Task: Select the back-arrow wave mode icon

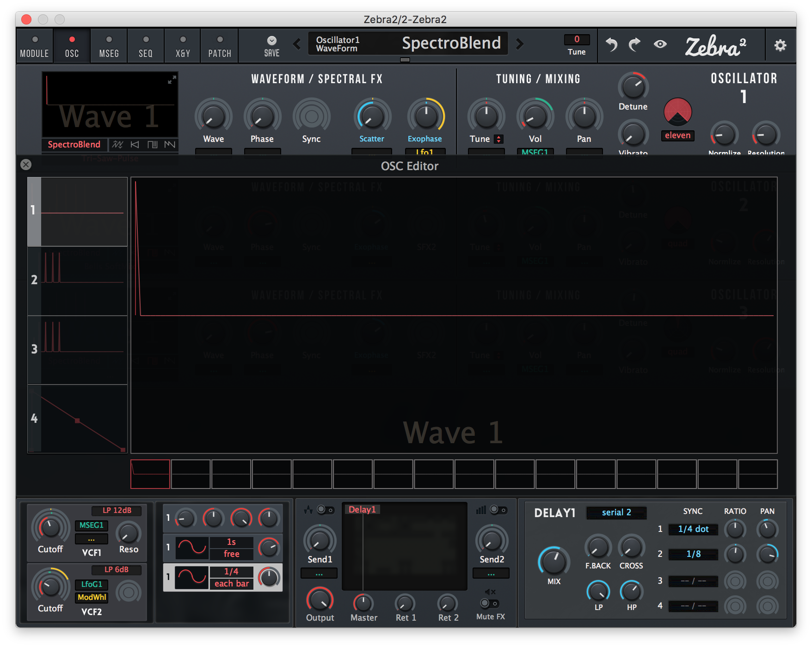Action: (135, 145)
